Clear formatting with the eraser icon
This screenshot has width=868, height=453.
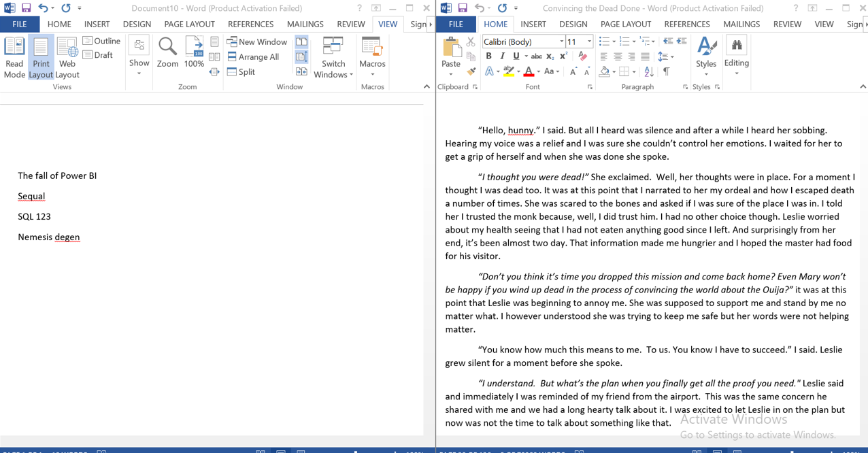click(583, 56)
